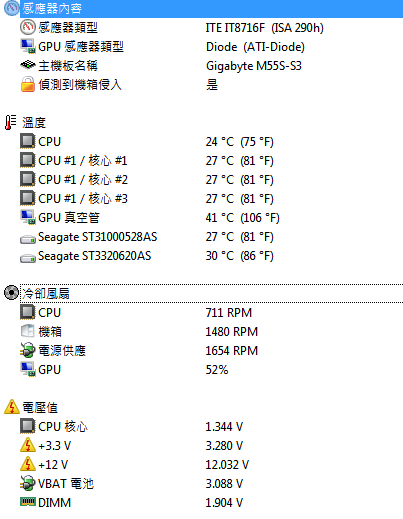The height and width of the screenshot is (519, 403).
Task: Click the 711 RPM CPU fan value
Action: [229, 313]
